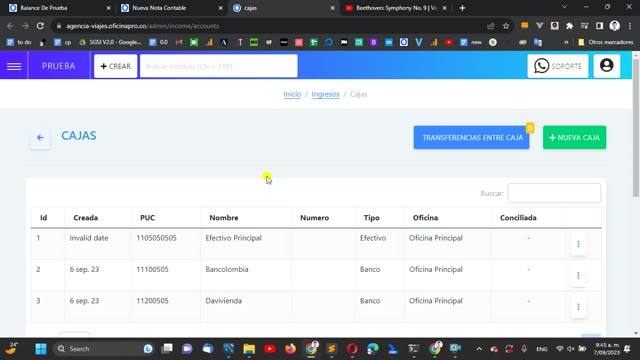Focus the table Buscar input
Image resolution: width=640 pixels, height=360 pixels.
(x=554, y=193)
